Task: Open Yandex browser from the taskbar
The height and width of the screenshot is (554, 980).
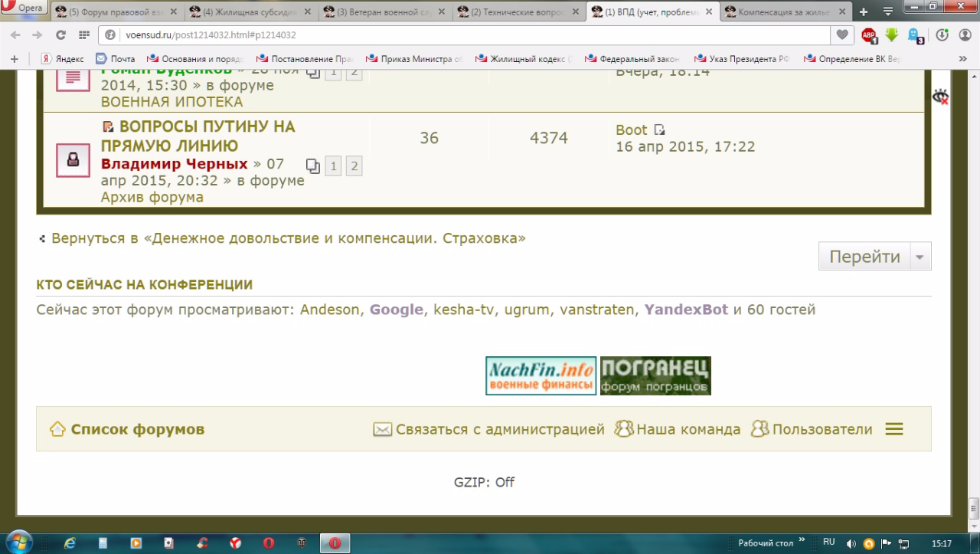Action: click(235, 543)
